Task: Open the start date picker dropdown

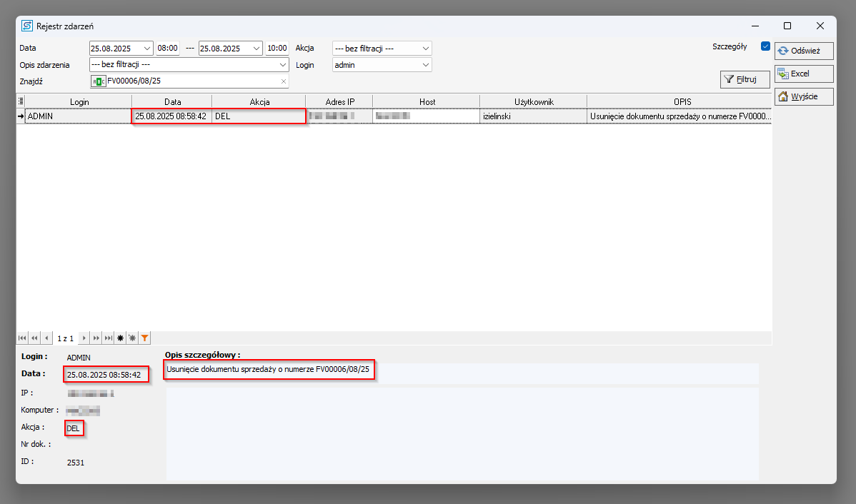Action: (x=148, y=49)
